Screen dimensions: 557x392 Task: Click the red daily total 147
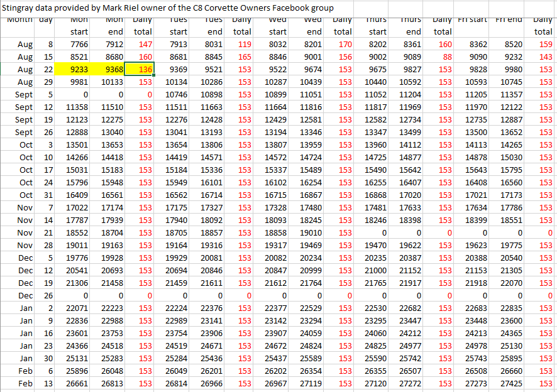click(x=145, y=44)
